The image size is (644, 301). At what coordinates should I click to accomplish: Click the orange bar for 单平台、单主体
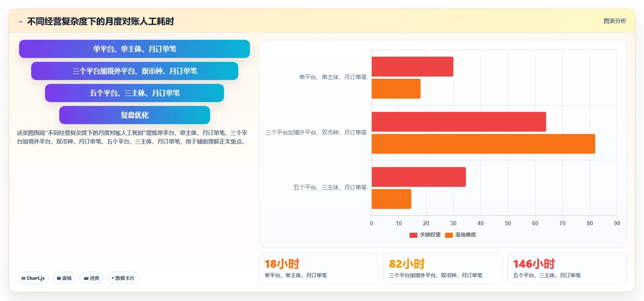[396, 89]
